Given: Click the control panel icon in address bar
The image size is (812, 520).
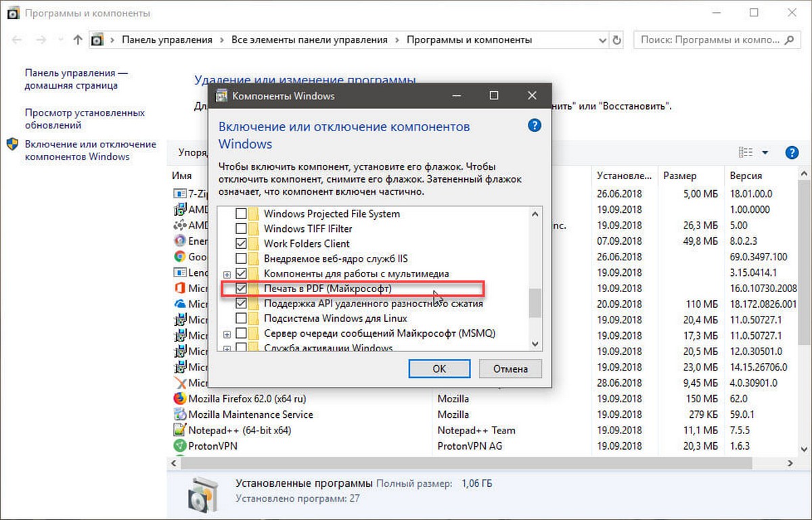Looking at the screenshot, I should [97, 40].
